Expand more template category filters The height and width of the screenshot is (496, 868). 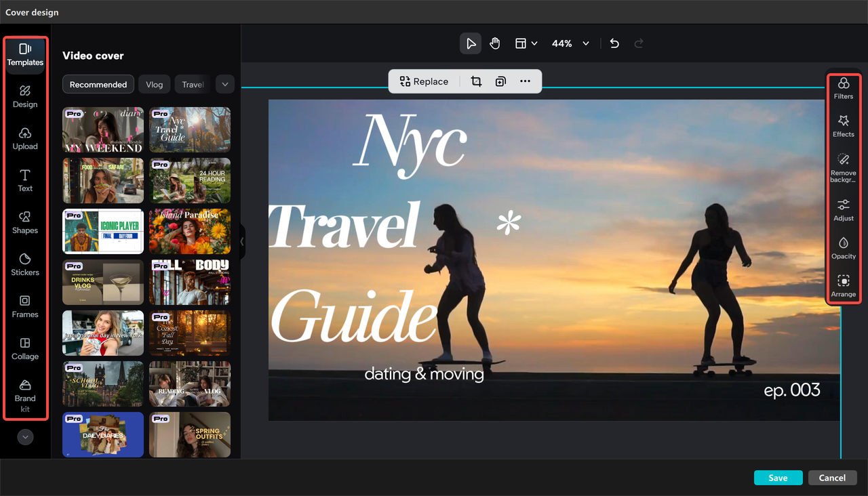click(224, 85)
